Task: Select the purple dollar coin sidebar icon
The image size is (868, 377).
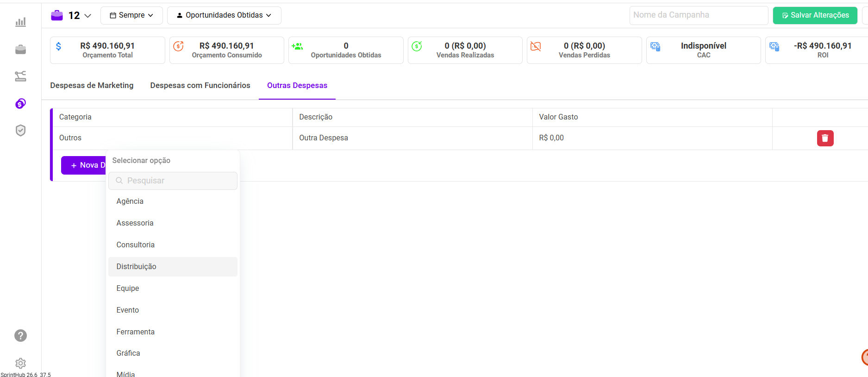Action: pyautogui.click(x=20, y=104)
